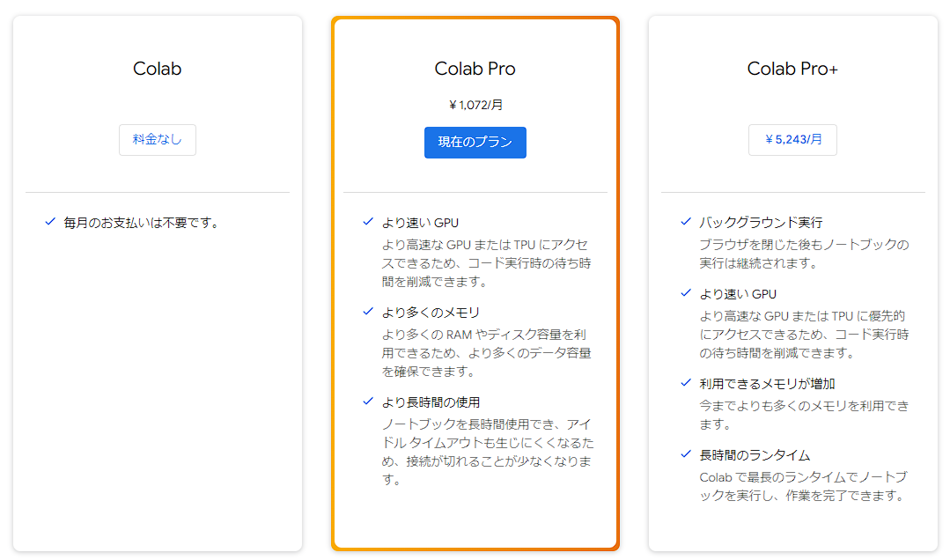Select the ￥5,243/月 Colab Pro+ button
Screen dimensions: 950x560
pos(792,140)
